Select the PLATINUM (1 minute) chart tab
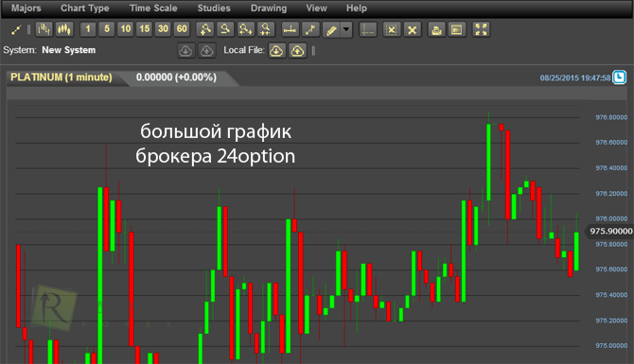The height and width of the screenshot is (364, 634). [x=62, y=78]
